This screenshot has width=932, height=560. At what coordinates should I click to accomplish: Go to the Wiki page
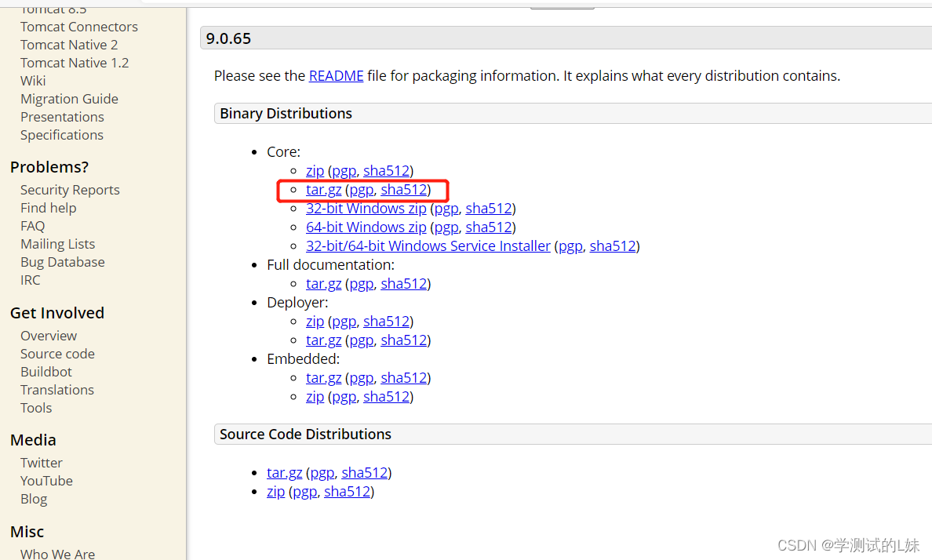(33, 81)
